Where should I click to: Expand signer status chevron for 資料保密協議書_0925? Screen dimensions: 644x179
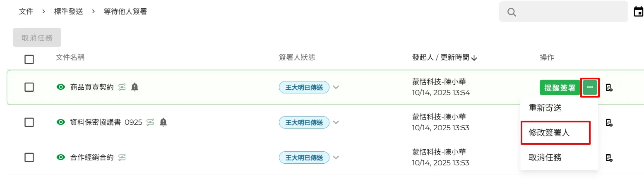[336, 122]
